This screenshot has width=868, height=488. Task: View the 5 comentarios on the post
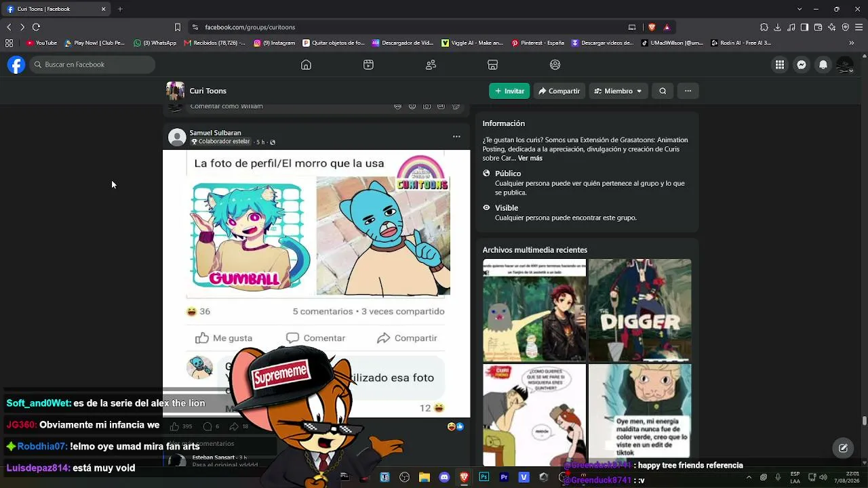tap(323, 312)
